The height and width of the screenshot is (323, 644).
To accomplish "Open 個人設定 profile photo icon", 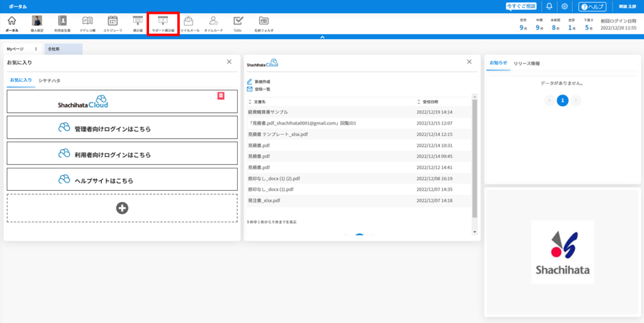I will click(37, 24).
